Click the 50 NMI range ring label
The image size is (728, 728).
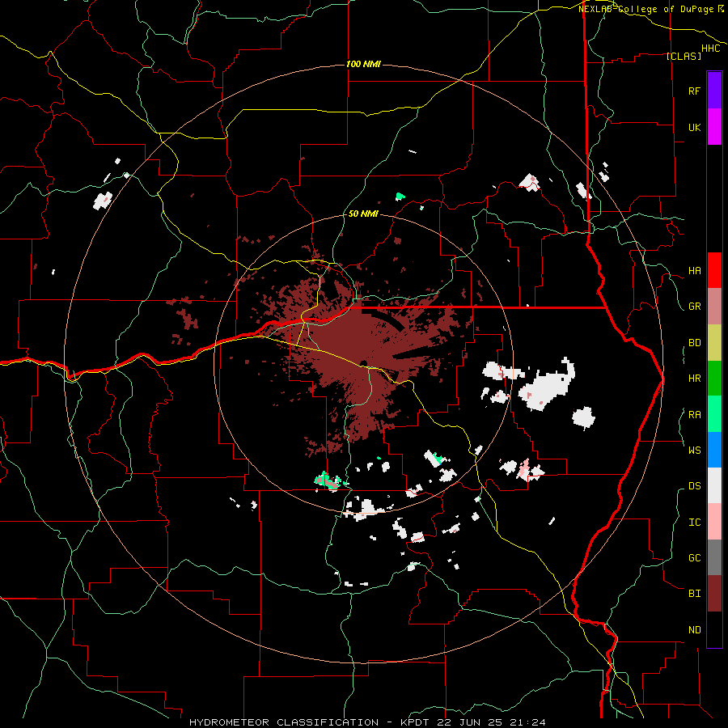[x=363, y=214]
